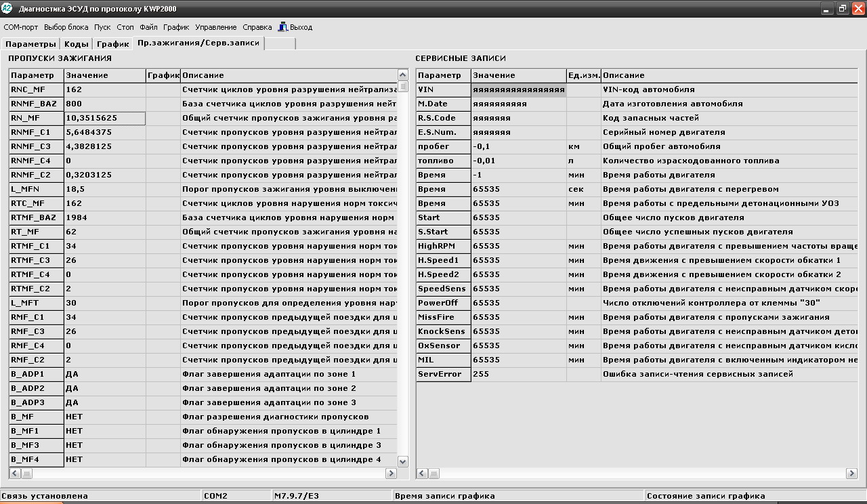Click the service records horizontal scrollbar thumb

tap(434, 474)
